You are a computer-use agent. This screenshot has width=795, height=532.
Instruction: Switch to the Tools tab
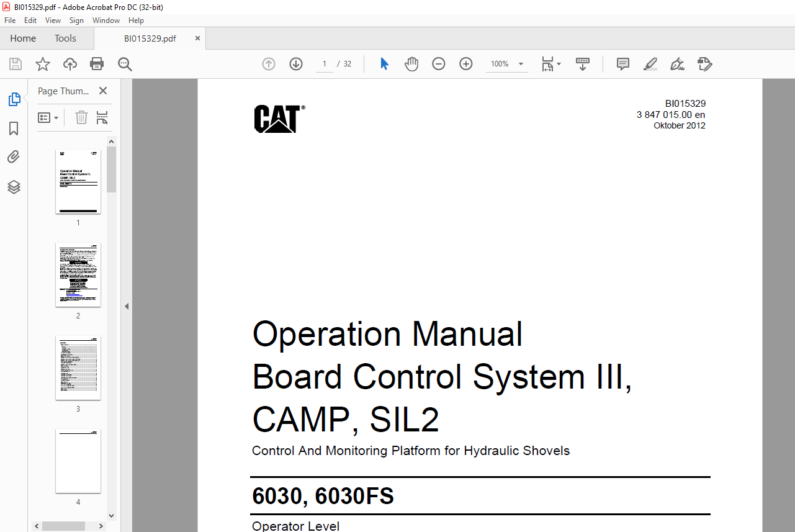coord(65,38)
